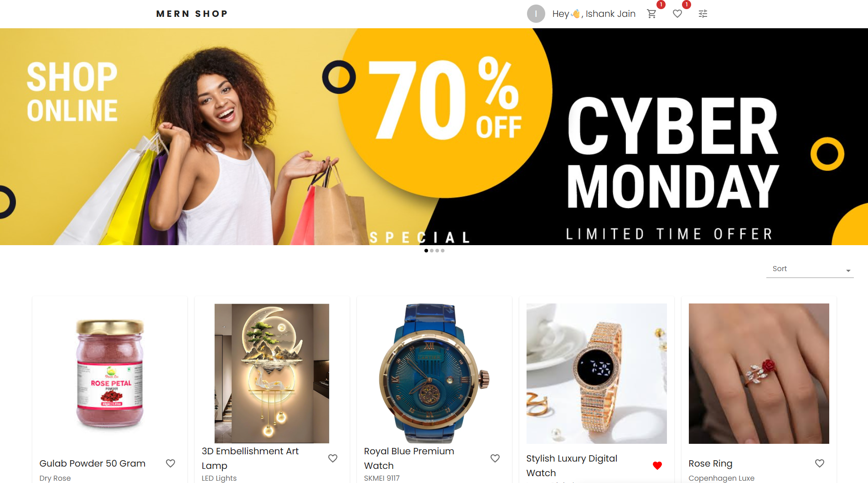Open the Gulab Powder 50 Gram title
This screenshot has height=483, width=868.
coord(93,463)
